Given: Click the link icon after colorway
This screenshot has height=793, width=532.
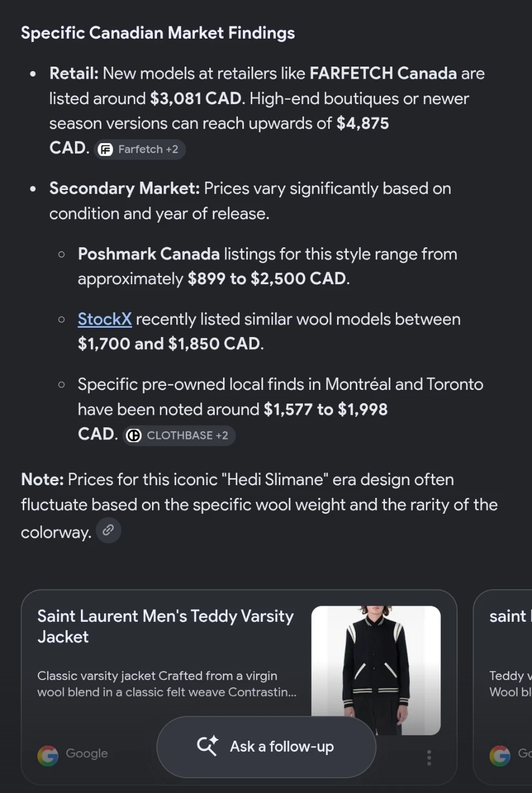Looking at the screenshot, I should (108, 530).
